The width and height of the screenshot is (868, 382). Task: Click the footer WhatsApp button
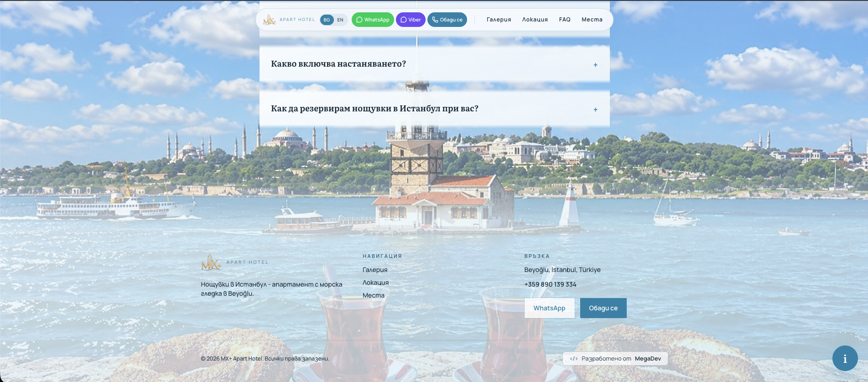549,308
